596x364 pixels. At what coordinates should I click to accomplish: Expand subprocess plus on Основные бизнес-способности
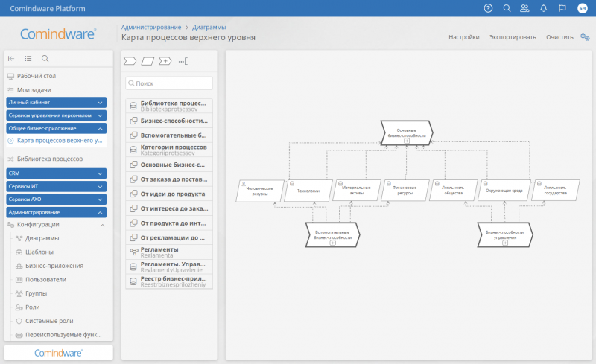407,141
